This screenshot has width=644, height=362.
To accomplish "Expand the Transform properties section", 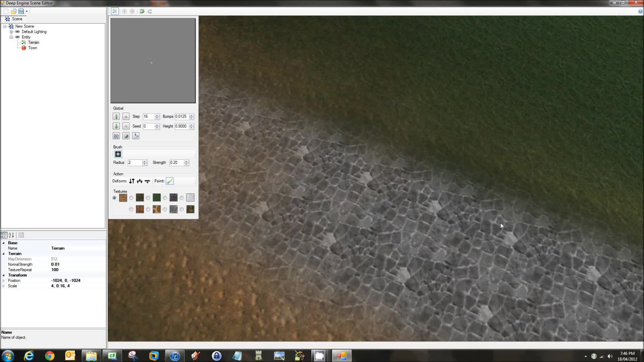I will pyautogui.click(x=4, y=275).
